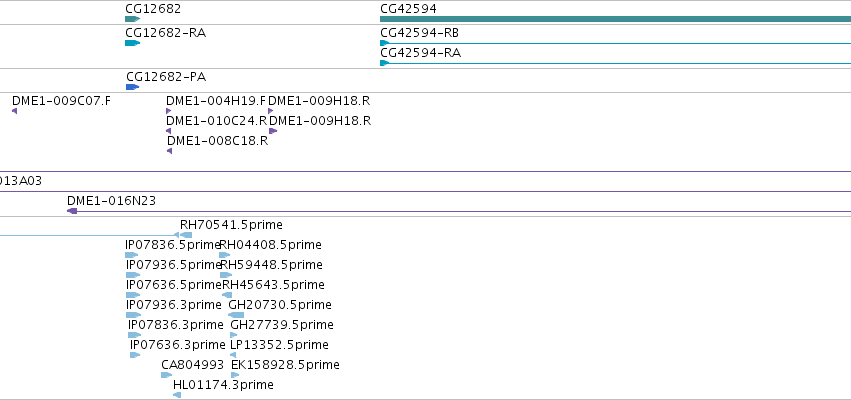Select the CA804993 EST feature glyph

pos(167,375)
